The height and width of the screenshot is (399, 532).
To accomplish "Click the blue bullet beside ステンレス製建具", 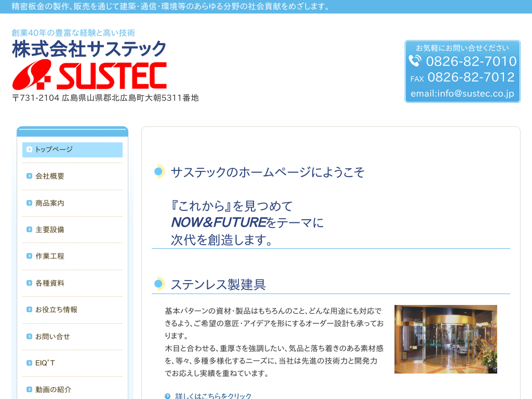I will coord(158,284).
